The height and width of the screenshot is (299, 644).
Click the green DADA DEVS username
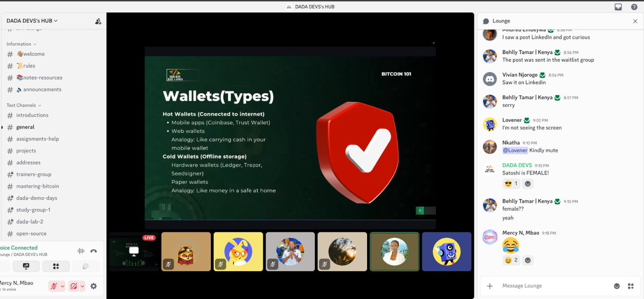pyautogui.click(x=517, y=165)
